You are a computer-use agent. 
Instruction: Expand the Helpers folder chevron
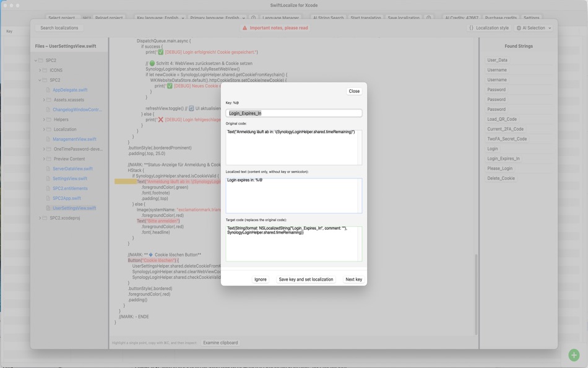pos(44,120)
